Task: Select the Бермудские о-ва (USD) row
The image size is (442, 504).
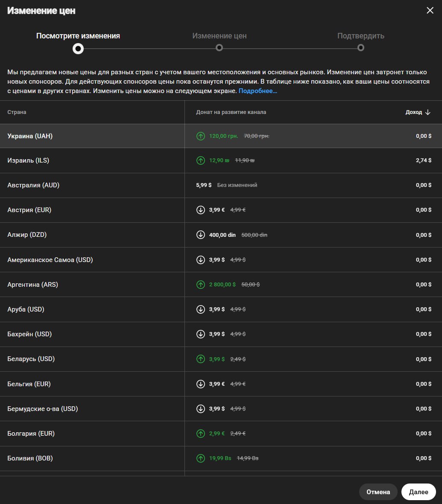Action: coord(221,408)
